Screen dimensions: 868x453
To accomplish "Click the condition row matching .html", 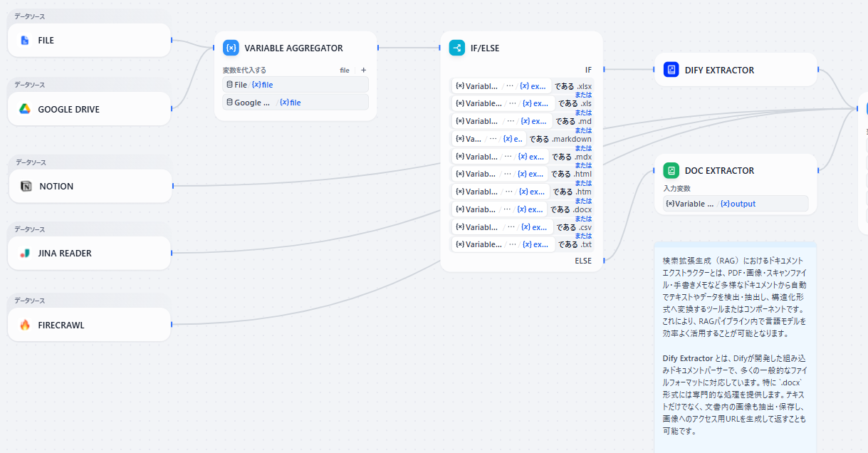I will 522,174.
